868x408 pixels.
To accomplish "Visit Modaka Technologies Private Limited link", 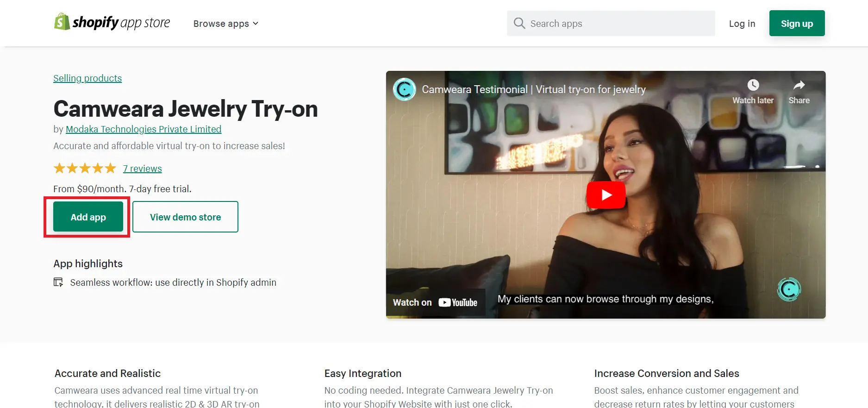I will click(x=144, y=129).
